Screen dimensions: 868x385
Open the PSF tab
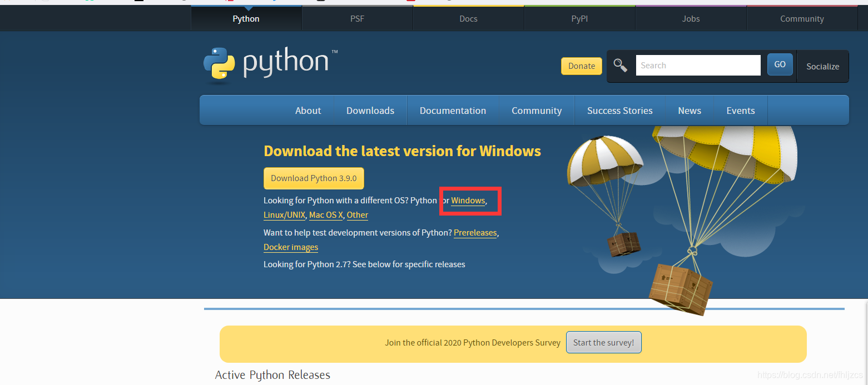(x=357, y=18)
